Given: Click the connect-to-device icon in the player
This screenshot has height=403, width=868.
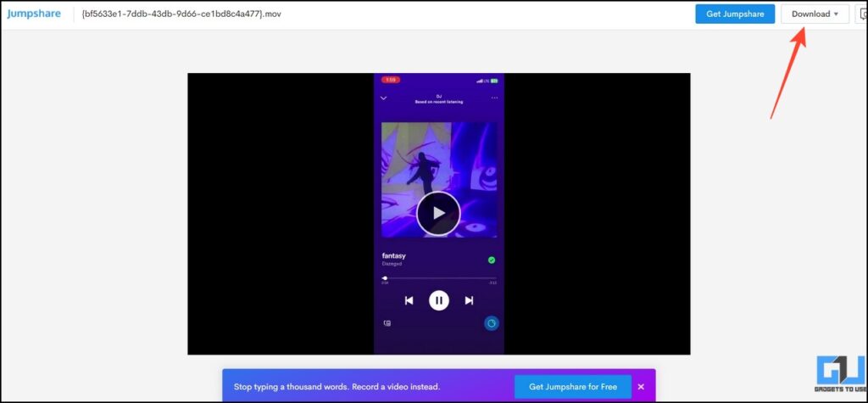Looking at the screenshot, I should [387, 323].
